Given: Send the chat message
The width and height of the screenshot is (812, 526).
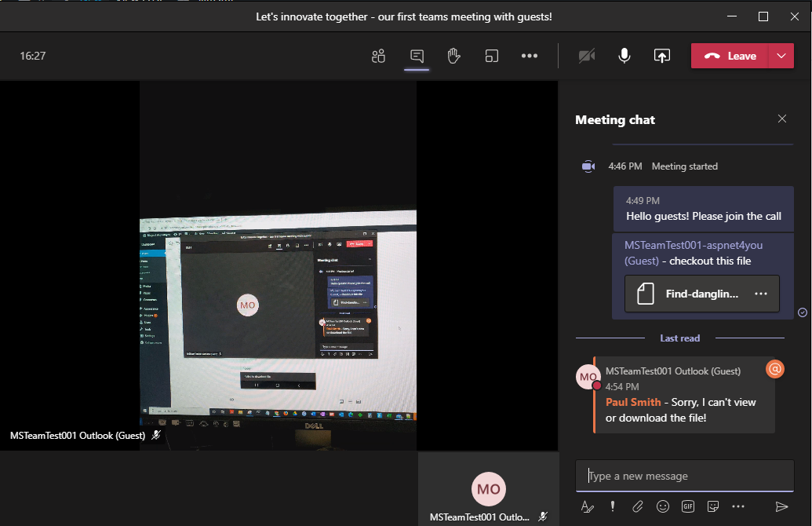Looking at the screenshot, I should [781, 507].
